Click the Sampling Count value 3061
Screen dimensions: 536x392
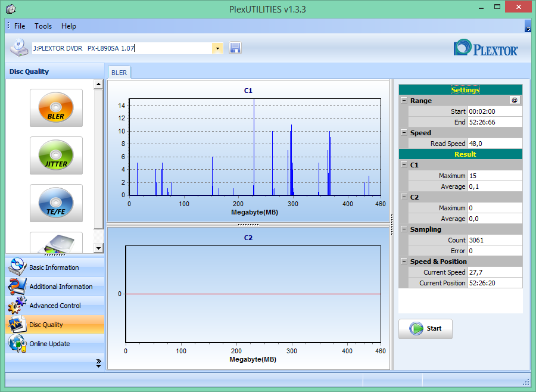point(495,240)
